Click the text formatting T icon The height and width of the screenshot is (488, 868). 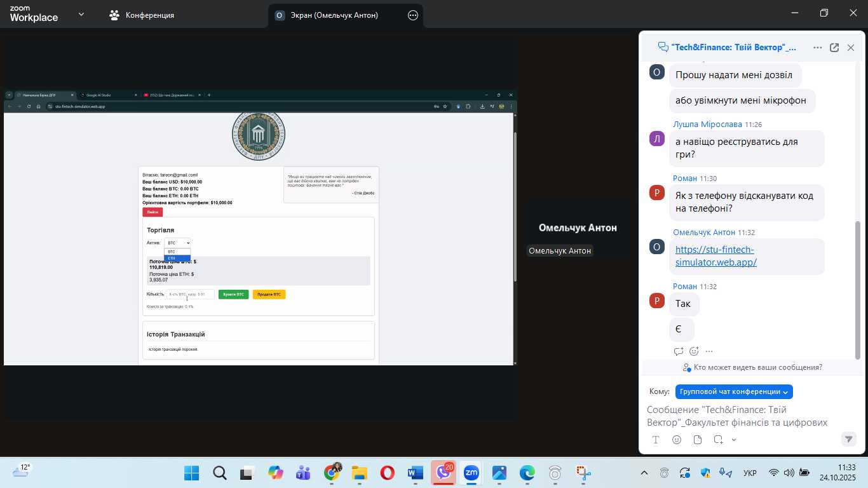click(x=656, y=440)
